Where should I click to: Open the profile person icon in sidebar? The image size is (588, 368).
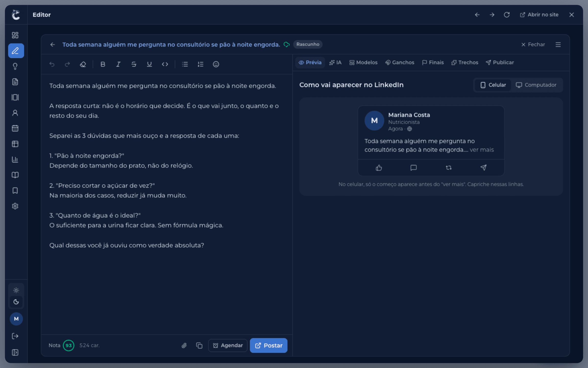15,113
